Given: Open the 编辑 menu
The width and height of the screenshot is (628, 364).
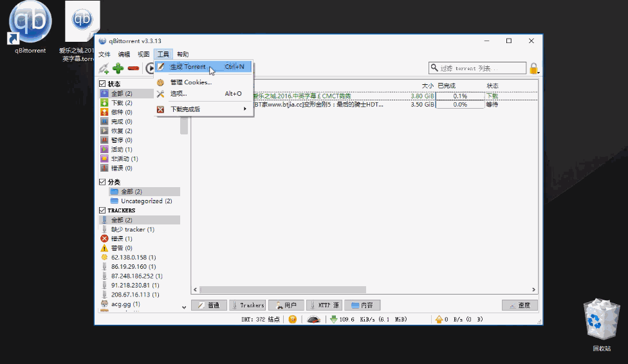Looking at the screenshot, I should pyautogui.click(x=124, y=54).
